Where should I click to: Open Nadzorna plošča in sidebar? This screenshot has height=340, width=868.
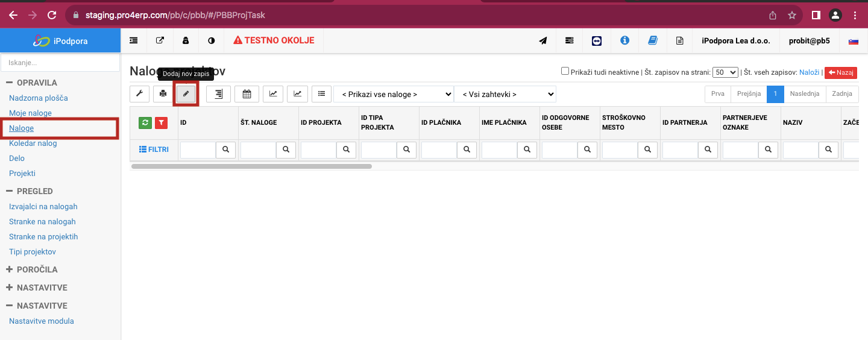click(x=39, y=98)
